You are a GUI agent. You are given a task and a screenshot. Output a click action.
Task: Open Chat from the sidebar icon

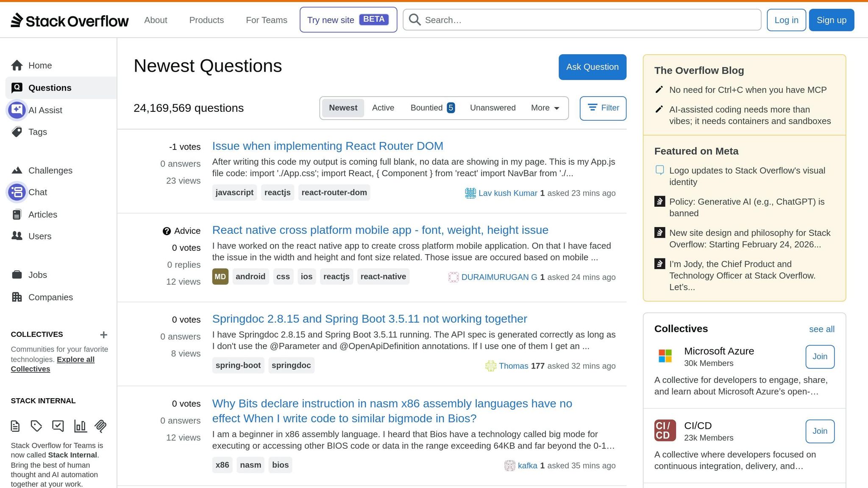pos(17,192)
